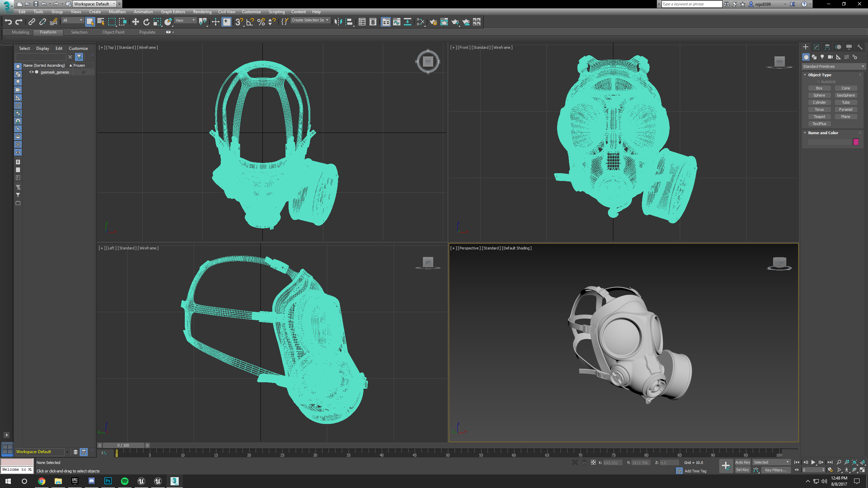Open Create Selection Set dropdown

[x=310, y=20]
